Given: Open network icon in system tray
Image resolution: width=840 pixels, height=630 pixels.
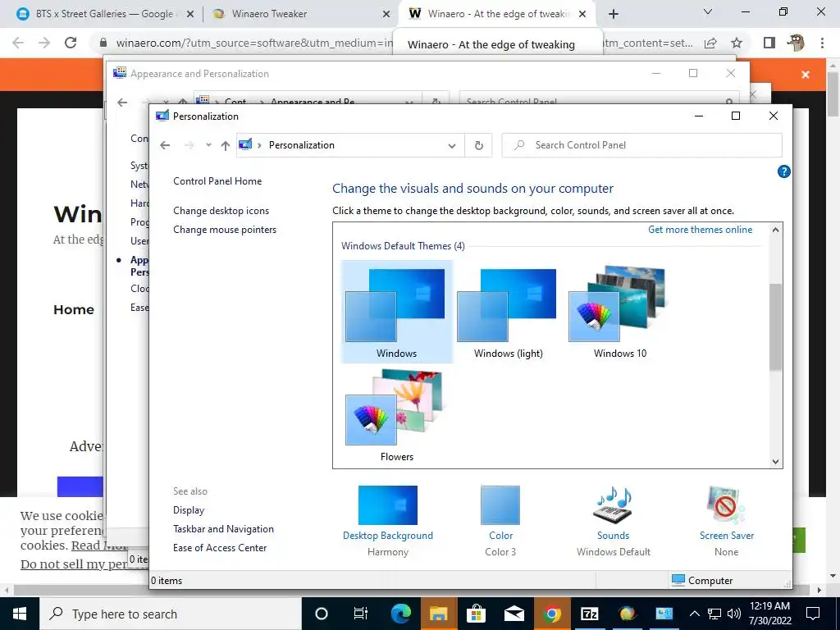Looking at the screenshot, I should pos(714,614).
